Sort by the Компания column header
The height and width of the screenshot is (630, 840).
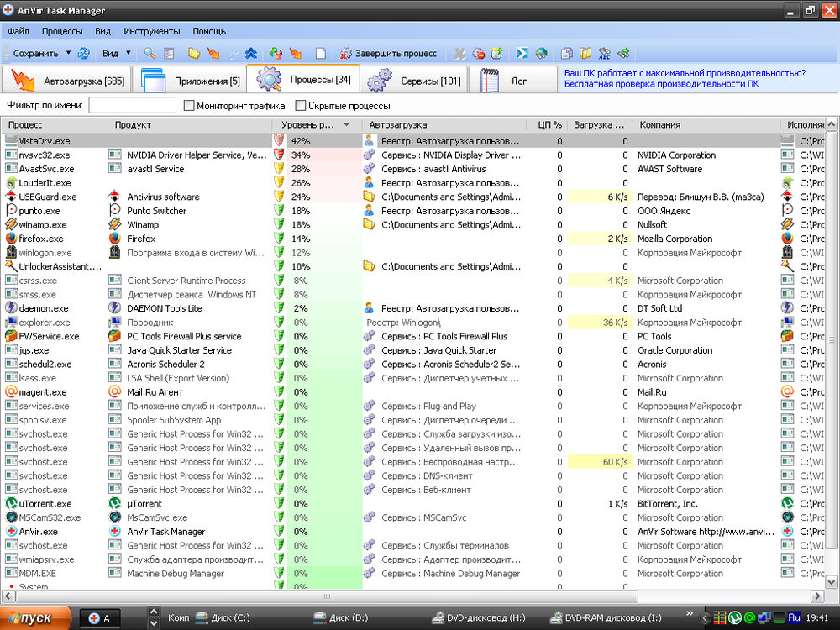tap(706, 125)
